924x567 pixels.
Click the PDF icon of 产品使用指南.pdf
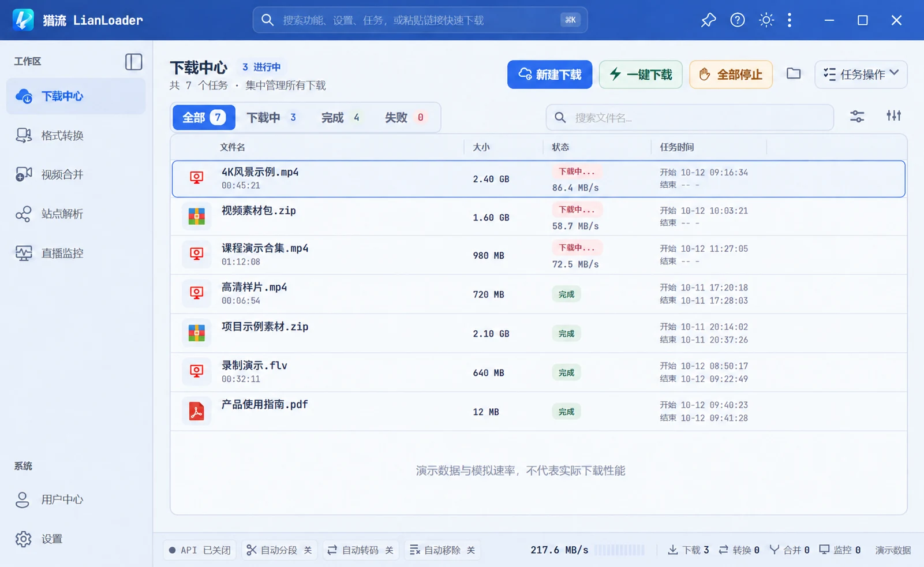(196, 411)
